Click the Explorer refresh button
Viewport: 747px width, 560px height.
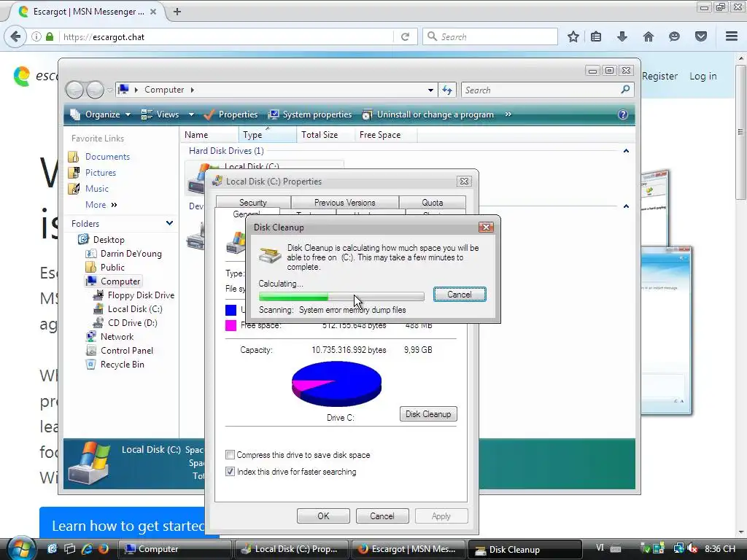447,90
